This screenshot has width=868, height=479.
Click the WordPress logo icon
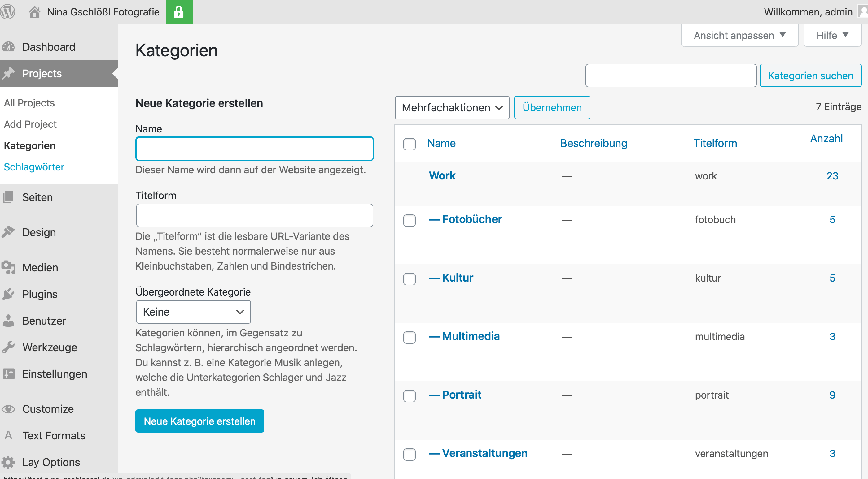(x=7, y=12)
